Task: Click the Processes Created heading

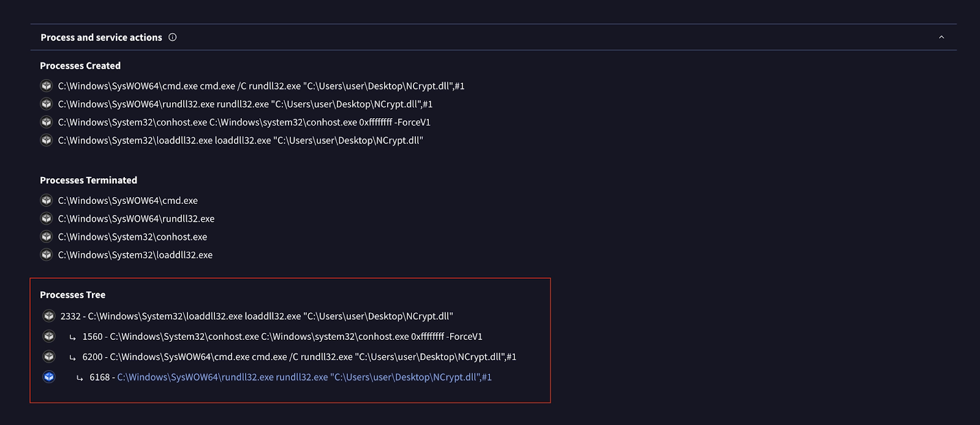Action: (x=80, y=66)
